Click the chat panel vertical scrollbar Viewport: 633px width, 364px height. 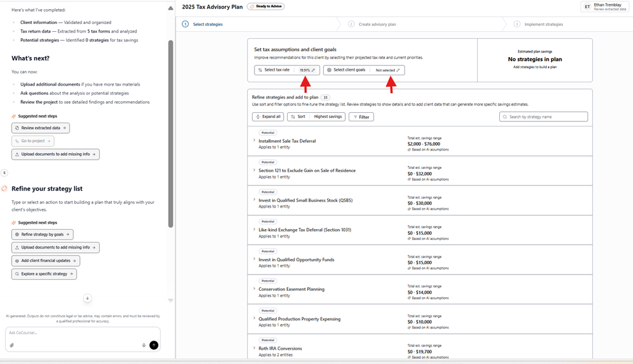point(171,130)
